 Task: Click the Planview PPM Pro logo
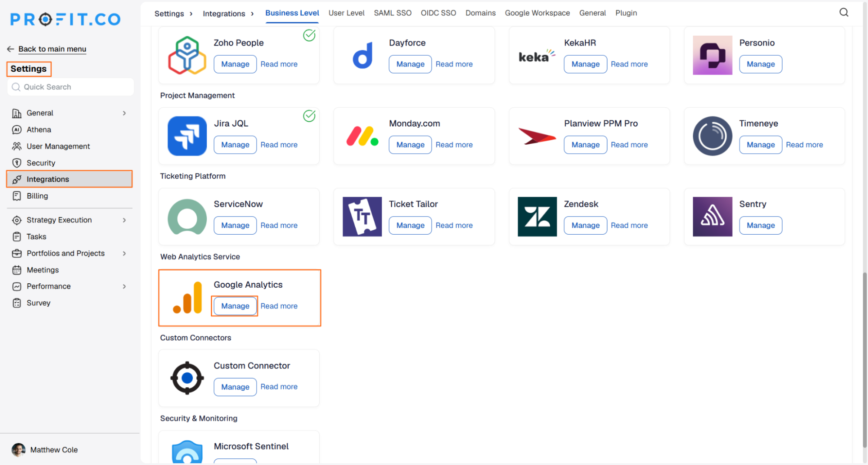(x=537, y=136)
